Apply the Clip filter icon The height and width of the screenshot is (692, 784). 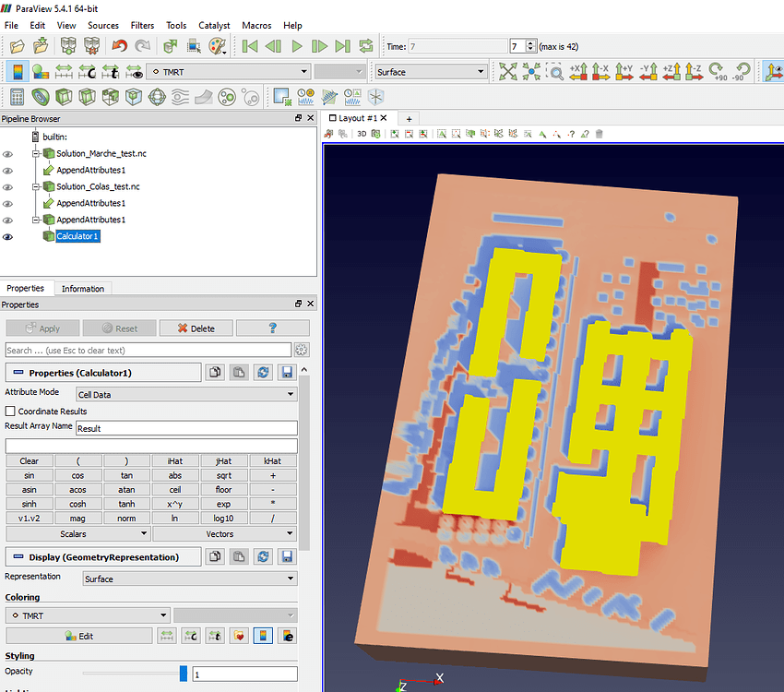tap(64, 96)
